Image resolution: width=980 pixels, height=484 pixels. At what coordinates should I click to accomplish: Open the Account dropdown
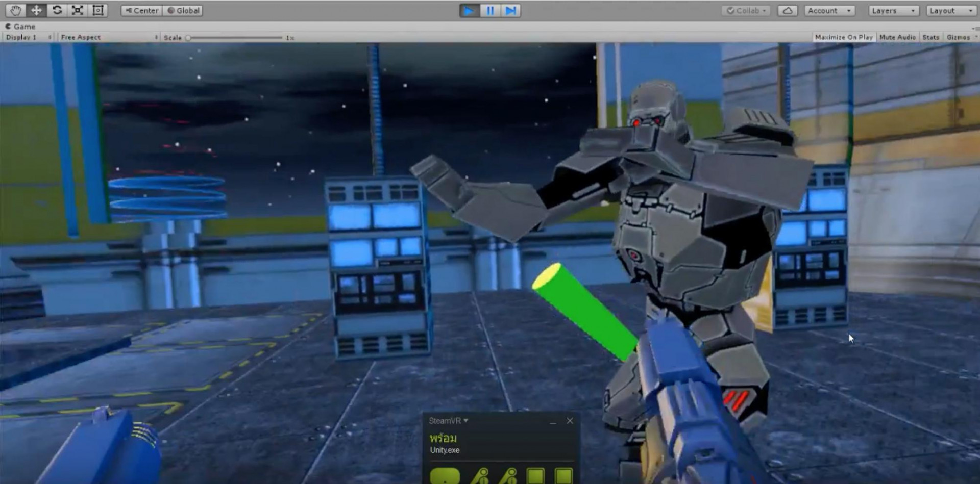tap(829, 11)
